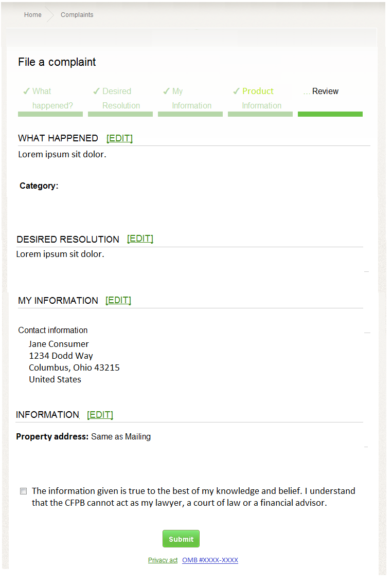Open the Privacy act link
Screen dimensions: 392x588
(x=163, y=560)
